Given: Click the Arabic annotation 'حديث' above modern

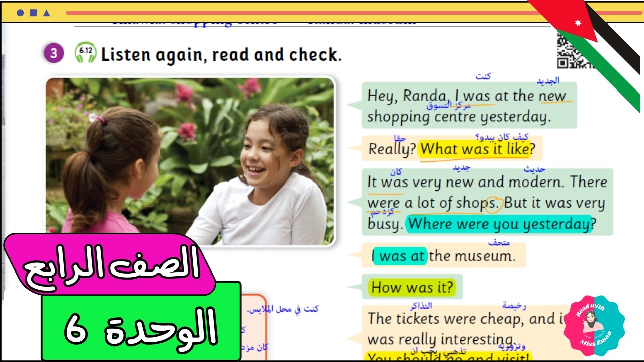Looking at the screenshot, I should coord(534,169).
